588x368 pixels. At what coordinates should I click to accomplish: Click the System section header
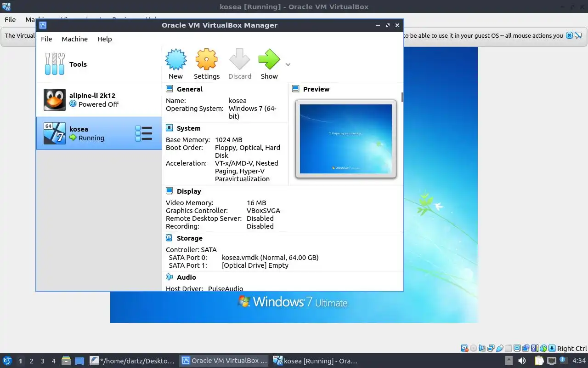tap(188, 128)
